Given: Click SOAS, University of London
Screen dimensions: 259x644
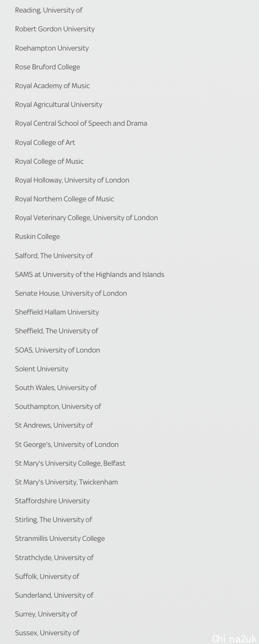Looking at the screenshot, I should point(57,350).
